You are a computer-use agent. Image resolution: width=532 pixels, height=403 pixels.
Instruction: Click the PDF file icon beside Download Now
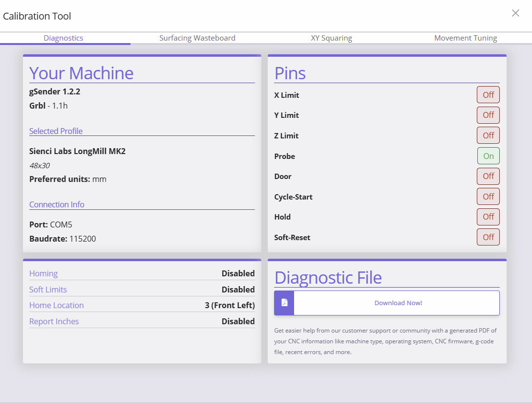pos(284,303)
